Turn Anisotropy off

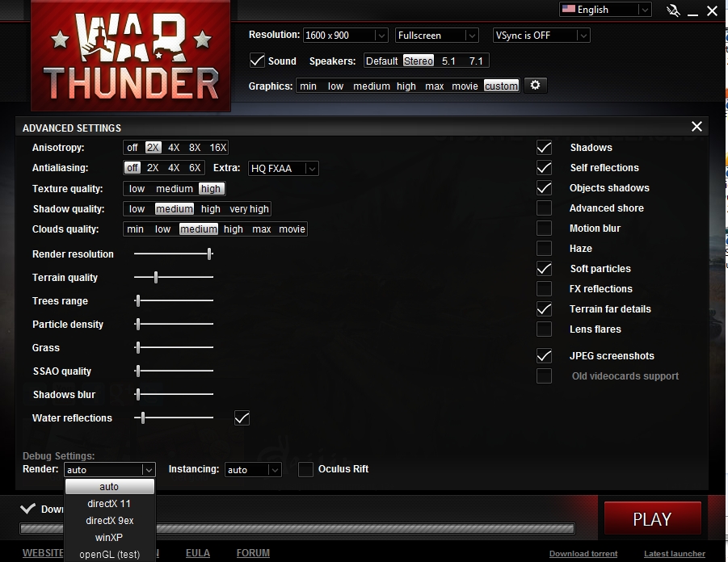pyautogui.click(x=133, y=148)
